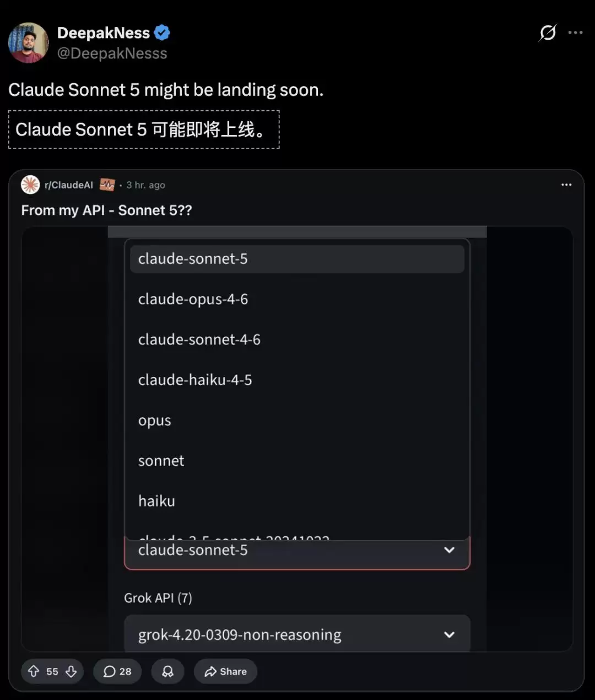Collapse the claude-sonnet-5 combo box chevron
Image resolution: width=595 pixels, height=700 pixels.
click(450, 550)
